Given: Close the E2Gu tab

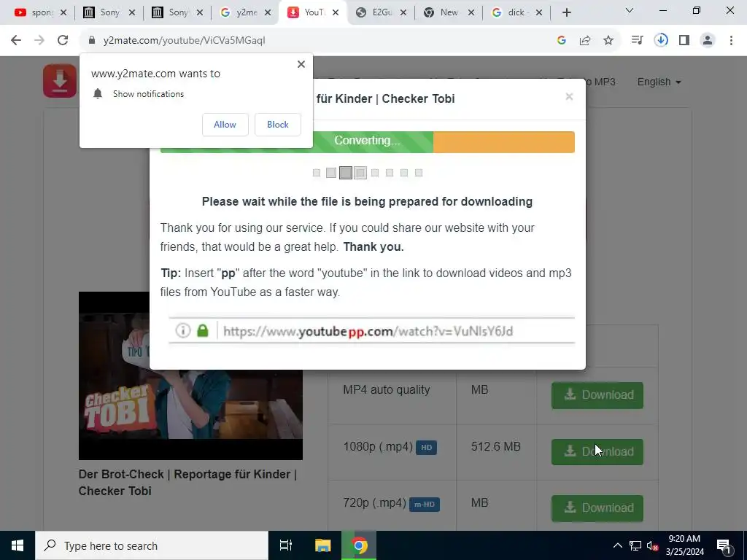Looking at the screenshot, I should click(x=403, y=12).
